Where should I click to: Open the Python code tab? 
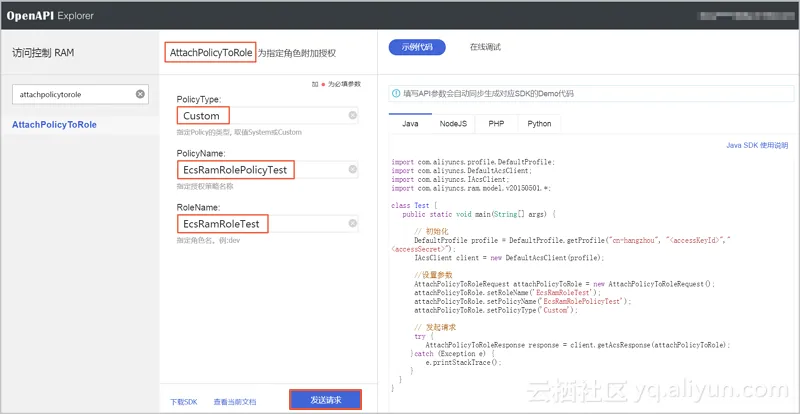(x=539, y=124)
